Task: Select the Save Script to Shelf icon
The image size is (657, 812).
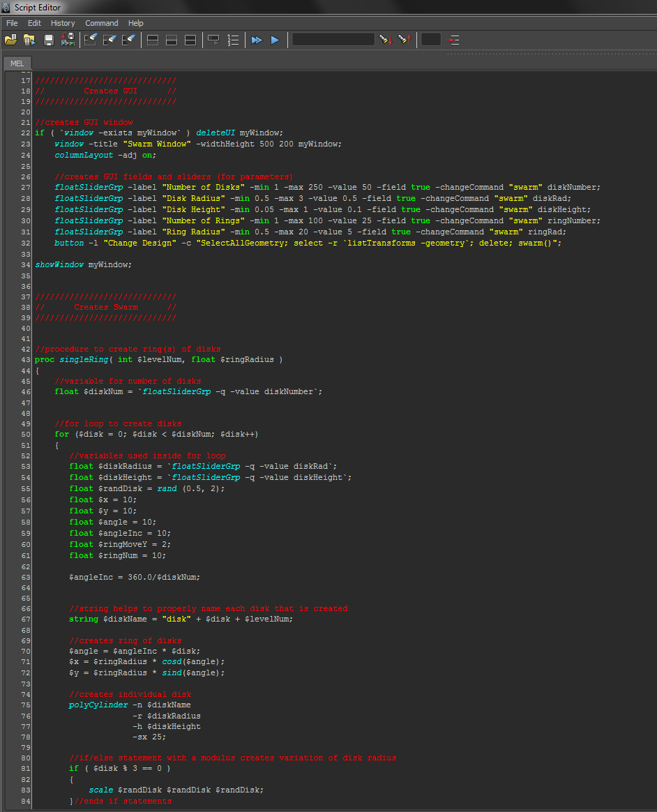Action: point(67,40)
